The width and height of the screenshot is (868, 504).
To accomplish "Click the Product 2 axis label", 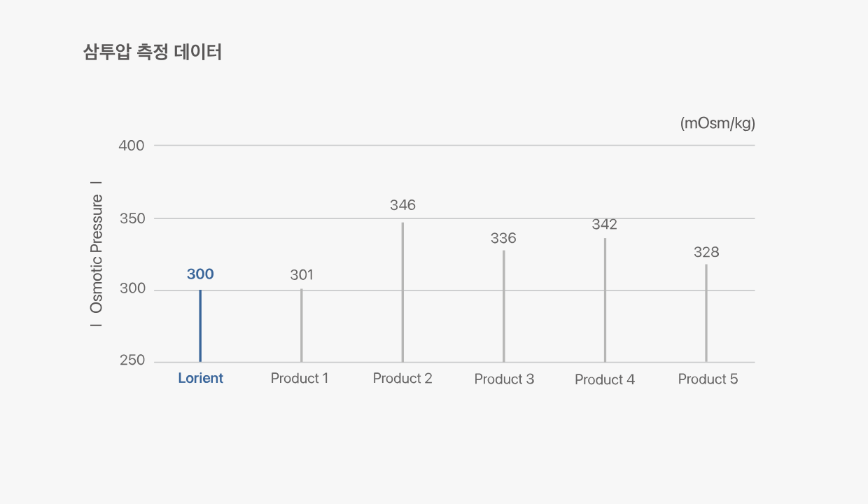I will point(402,379).
